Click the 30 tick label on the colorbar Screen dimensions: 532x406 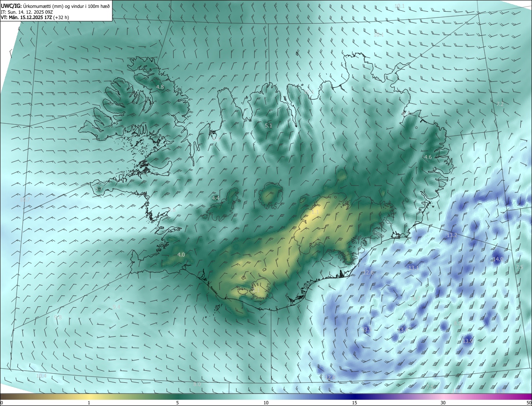click(x=443, y=403)
